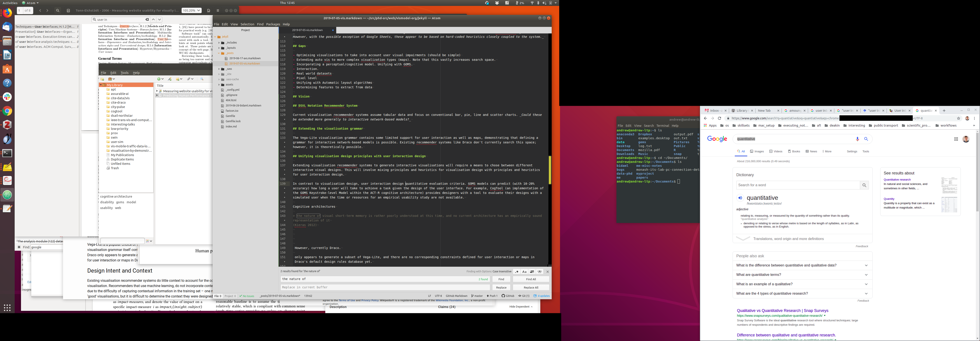Play quantitative pronunciation speaker icon
This screenshot has height=341, width=980.
tap(740, 198)
